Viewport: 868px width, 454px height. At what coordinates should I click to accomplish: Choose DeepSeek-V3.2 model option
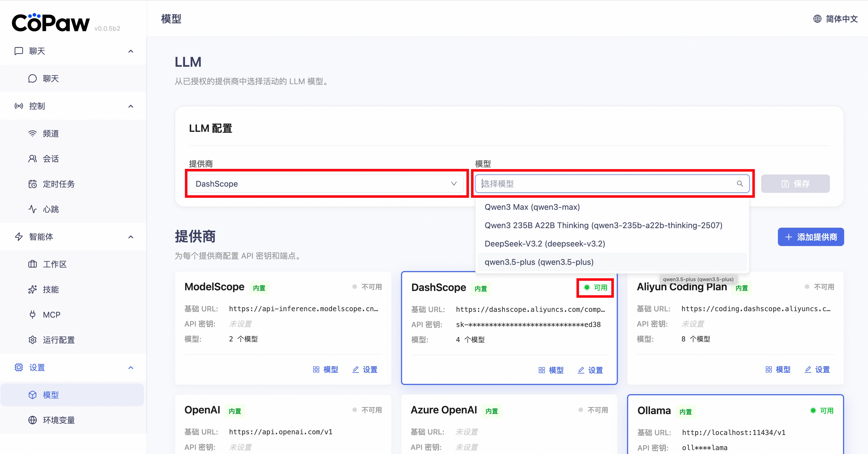pyautogui.click(x=545, y=244)
